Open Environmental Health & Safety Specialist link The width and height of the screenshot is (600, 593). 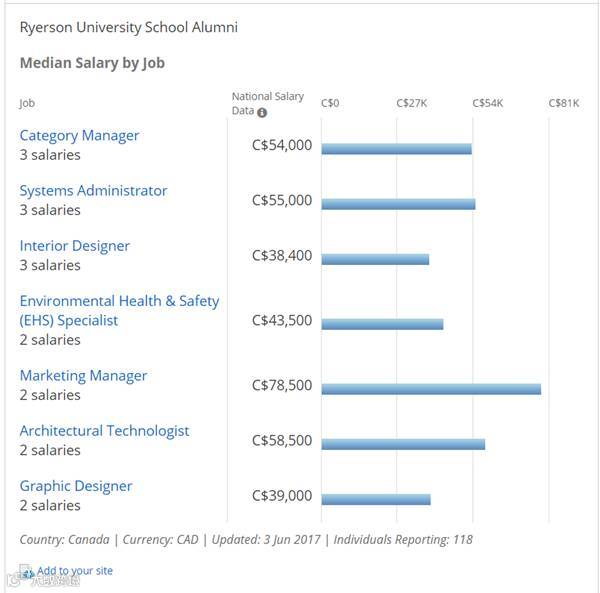[x=119, y=311]
